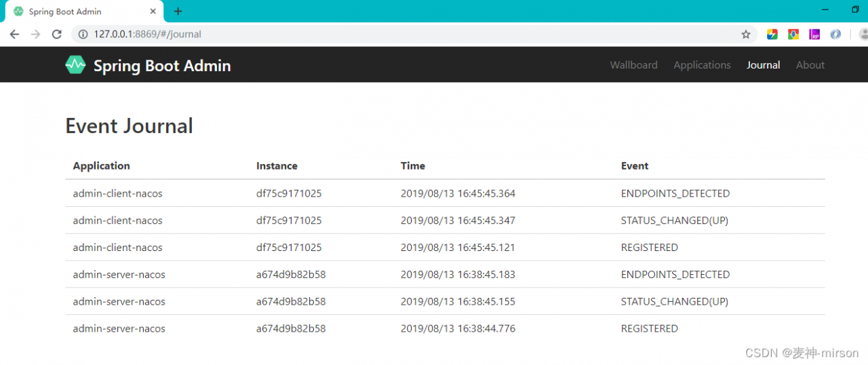
Task: Click the time 2019/08/13 16:38:45.183
Action: point(458,275)
